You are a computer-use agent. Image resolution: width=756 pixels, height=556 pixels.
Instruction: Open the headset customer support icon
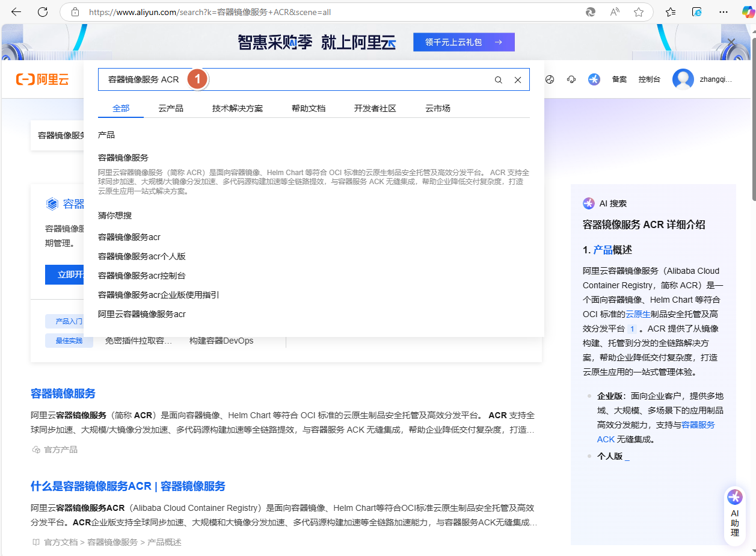coord(572,79)
